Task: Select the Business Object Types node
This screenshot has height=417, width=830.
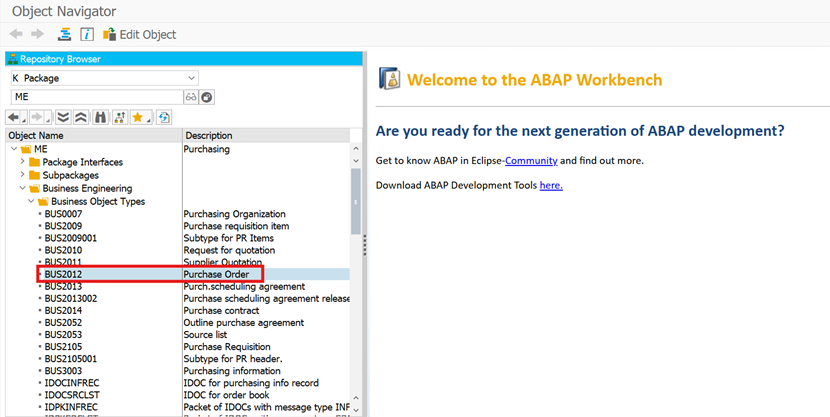Action: 98,202
